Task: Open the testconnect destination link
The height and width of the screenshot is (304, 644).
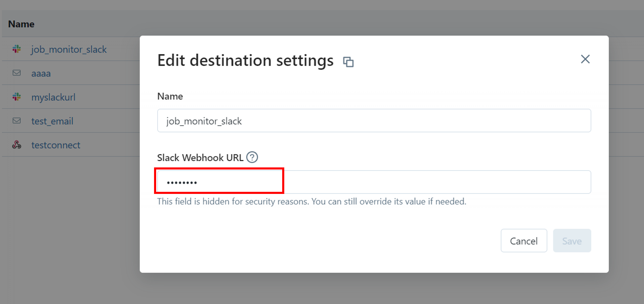Action: pyautogui.click(x=56, y=145)
